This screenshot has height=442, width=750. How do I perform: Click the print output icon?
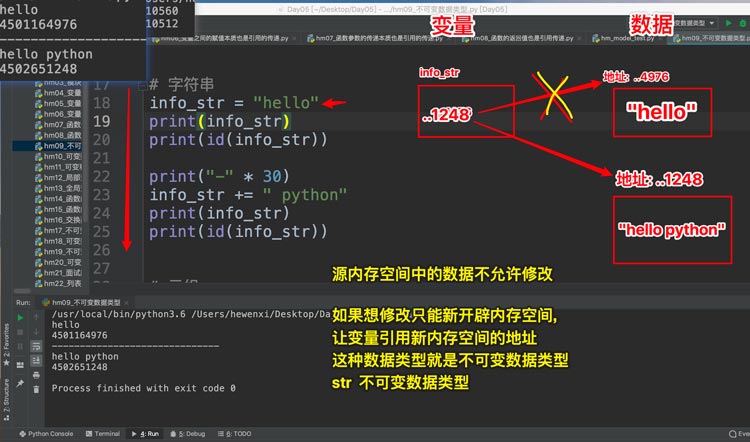(36, 376)
